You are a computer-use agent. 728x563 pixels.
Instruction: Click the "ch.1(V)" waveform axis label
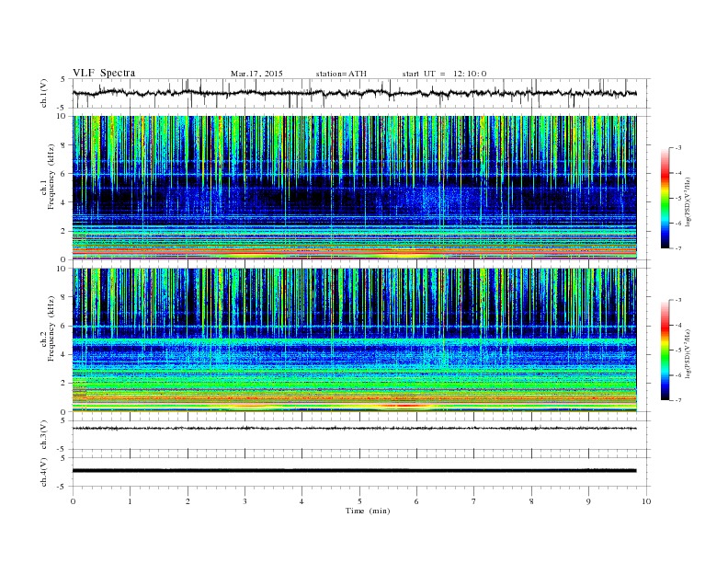[44, 93]
